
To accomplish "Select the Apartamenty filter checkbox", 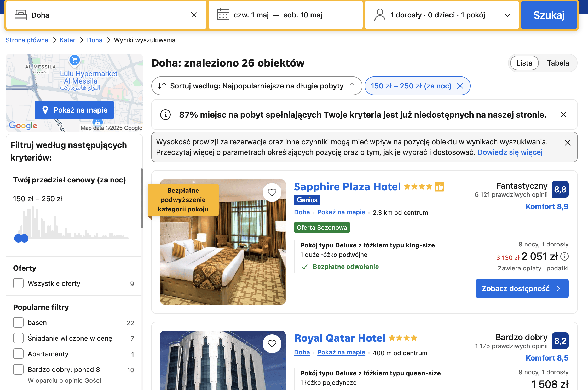I will [18, 354].
